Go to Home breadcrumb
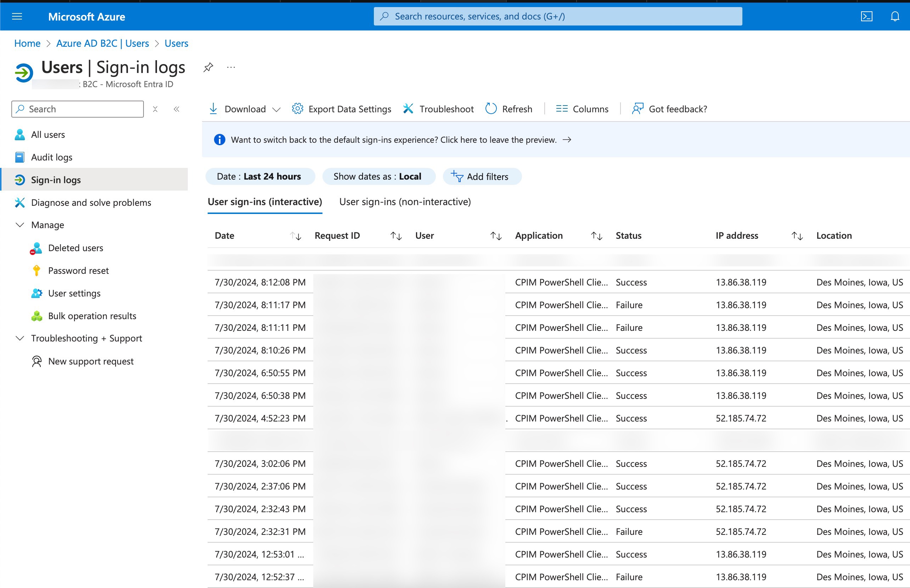 (28, 44)
